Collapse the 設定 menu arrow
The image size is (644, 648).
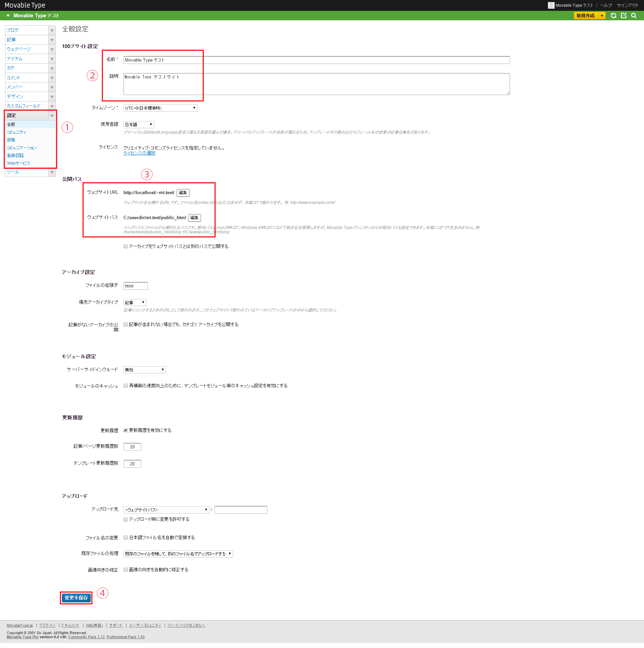click(52, 116)
